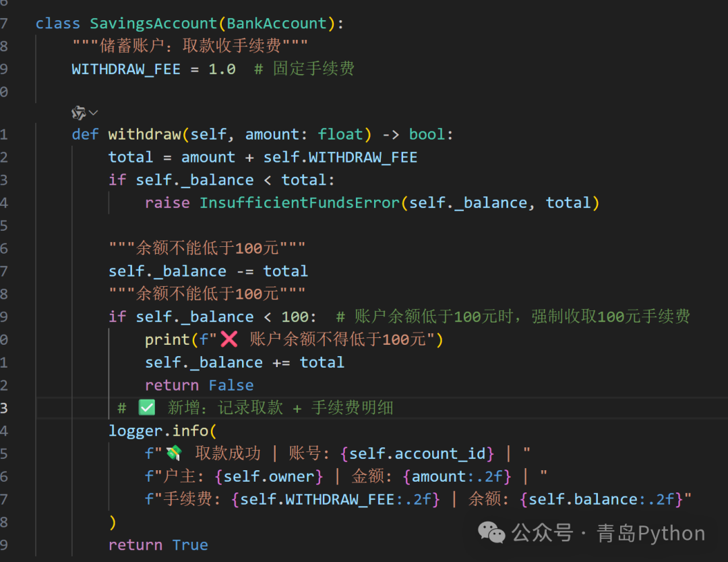This screenshot has width=728, height=562.
Task: Click the WITHDRAW_FEE constant declaration
Action: coord(126,67)
